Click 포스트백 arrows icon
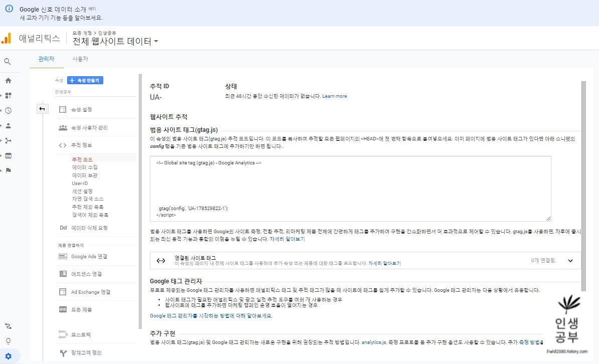This screenshot has width=599, height=364. (63, 334)
